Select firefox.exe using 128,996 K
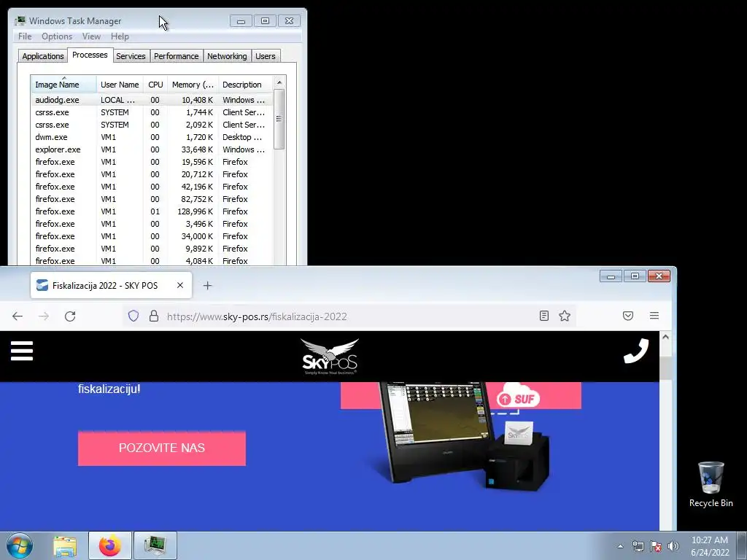Screen dimensions: 747x560 coord(152,211)
